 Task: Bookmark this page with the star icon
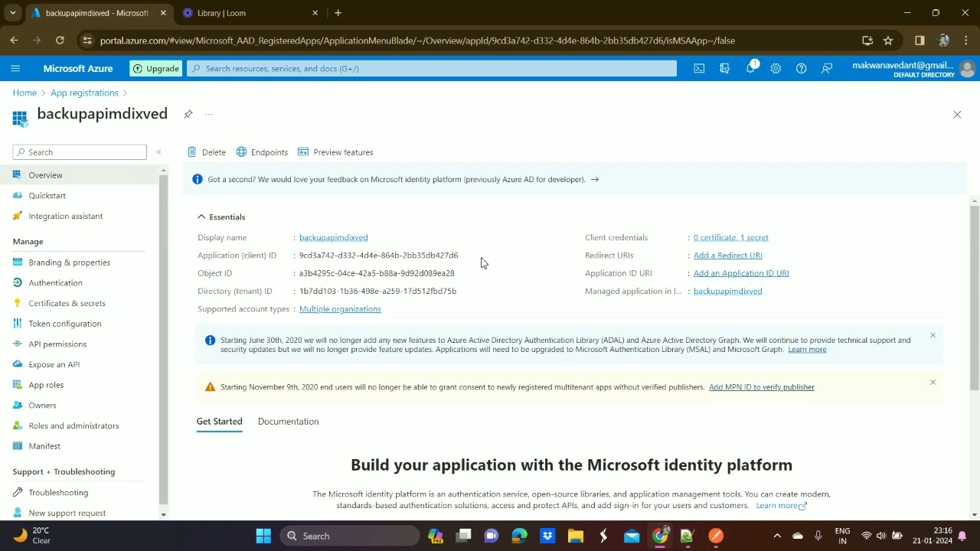point(888,41)
